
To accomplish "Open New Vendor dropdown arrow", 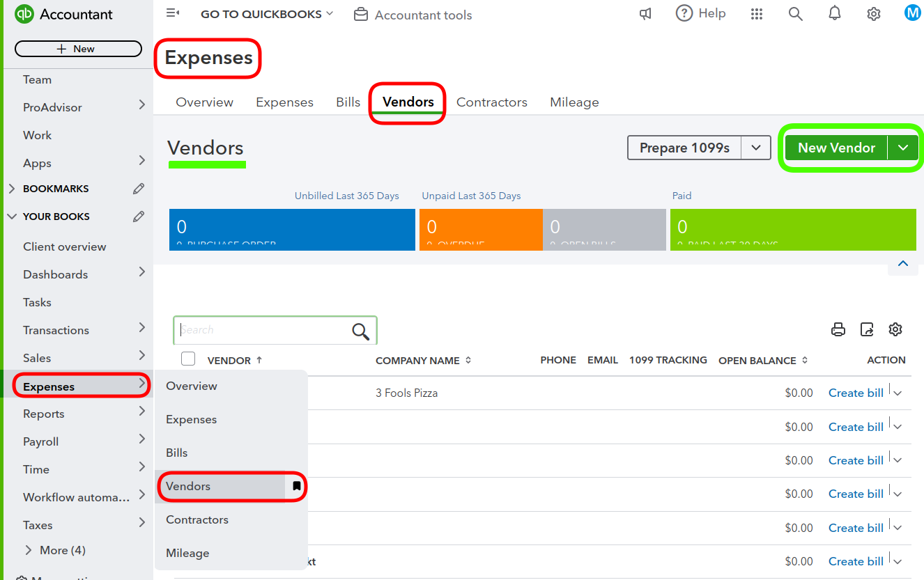I will coord(903,148).
